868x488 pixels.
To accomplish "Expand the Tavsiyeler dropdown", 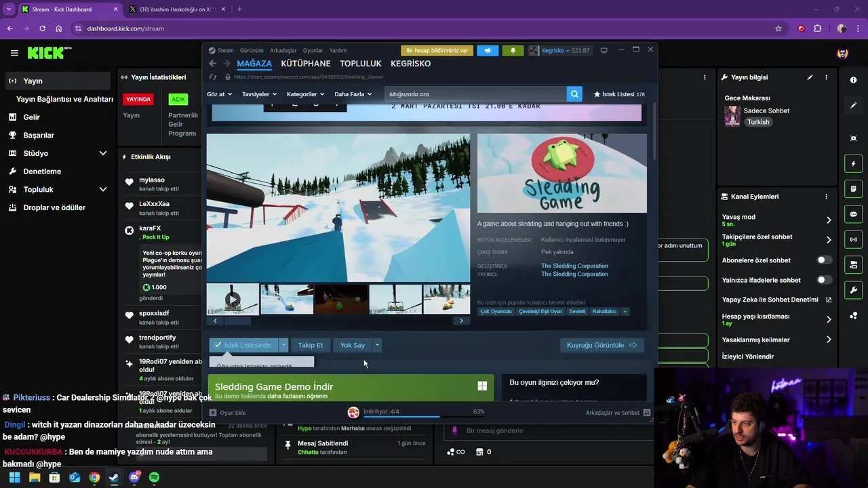I will [x=260, y=94].
